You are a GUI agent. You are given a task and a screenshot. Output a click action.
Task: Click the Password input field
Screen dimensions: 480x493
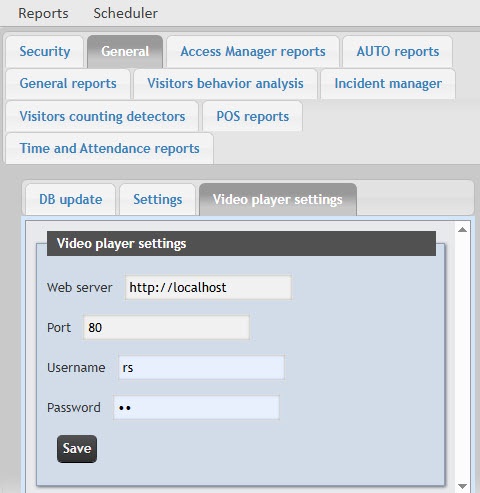pos(196,407)
